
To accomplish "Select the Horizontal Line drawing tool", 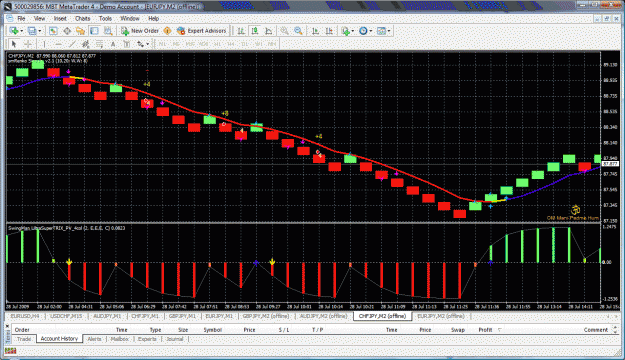I will 58,44.
